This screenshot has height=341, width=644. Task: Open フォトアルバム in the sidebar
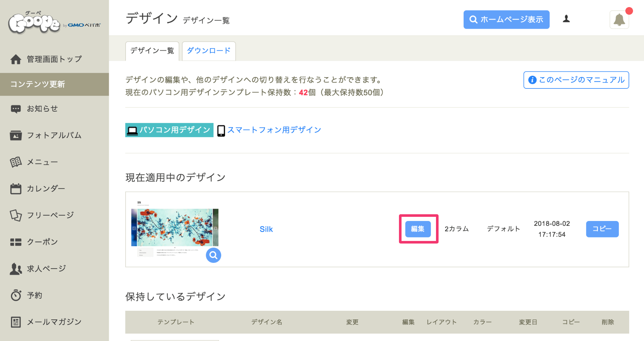54,135
